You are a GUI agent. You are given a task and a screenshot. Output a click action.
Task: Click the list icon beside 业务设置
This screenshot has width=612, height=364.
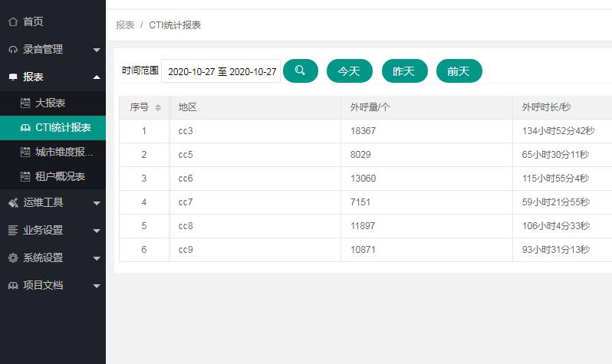(x=13, y=230)
